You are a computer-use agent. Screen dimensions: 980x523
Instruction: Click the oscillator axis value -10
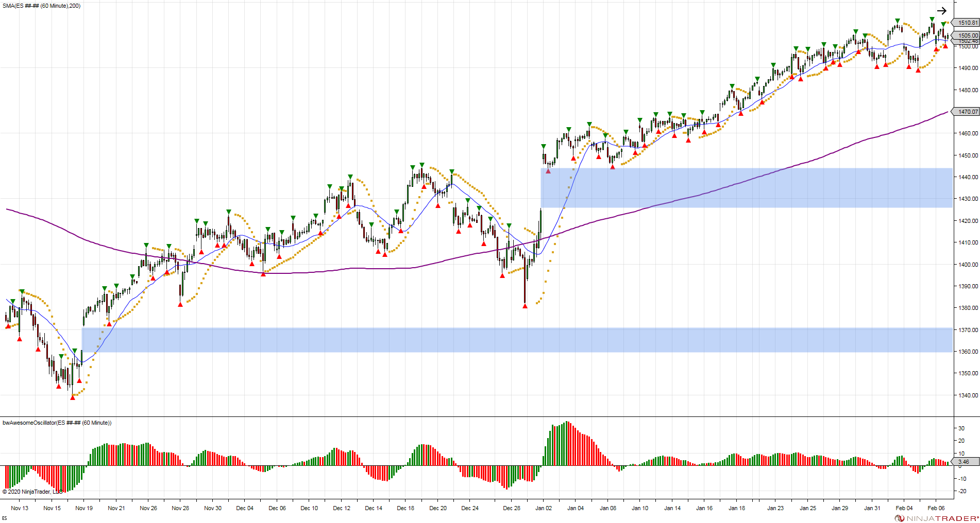tap(961, 479)
